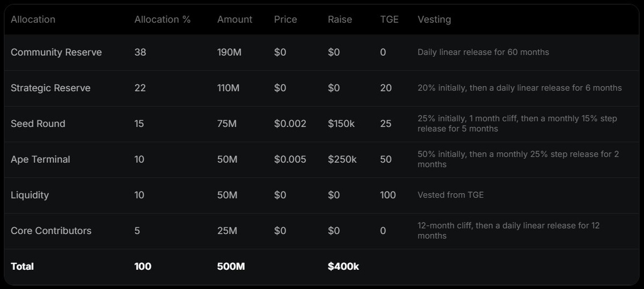Select the Amount column header

pyautogui.click(x=235, y=19)
